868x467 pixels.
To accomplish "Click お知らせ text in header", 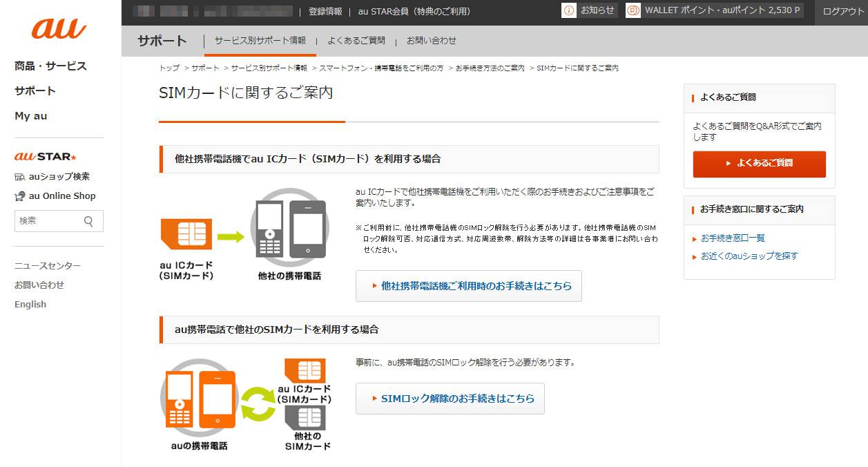I will (597, 10).
